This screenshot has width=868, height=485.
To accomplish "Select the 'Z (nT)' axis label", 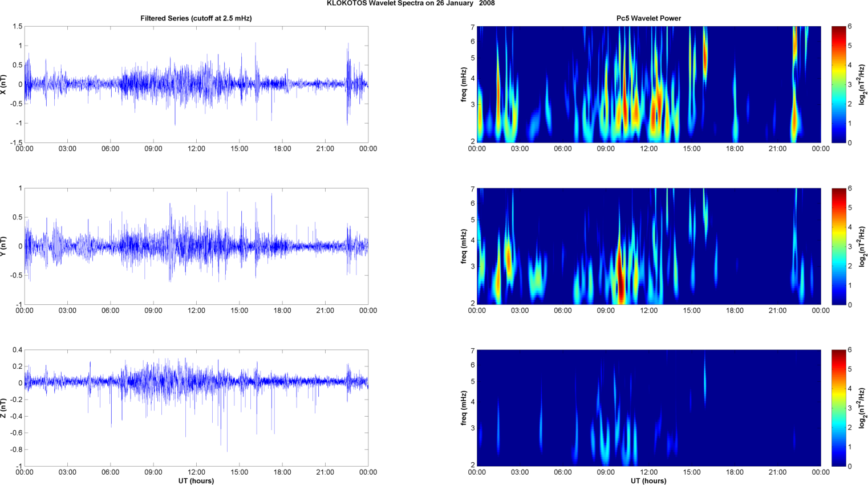I will point(4,408).
